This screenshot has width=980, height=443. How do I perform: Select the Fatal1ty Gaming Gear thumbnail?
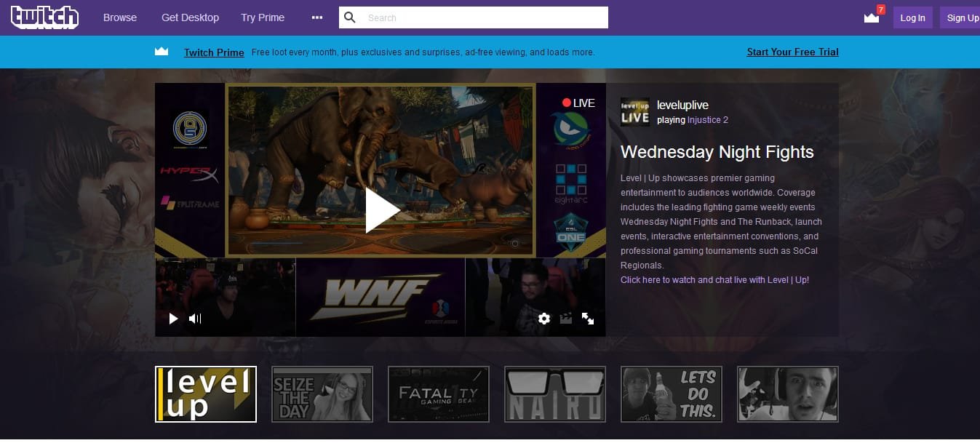(439, 394)
